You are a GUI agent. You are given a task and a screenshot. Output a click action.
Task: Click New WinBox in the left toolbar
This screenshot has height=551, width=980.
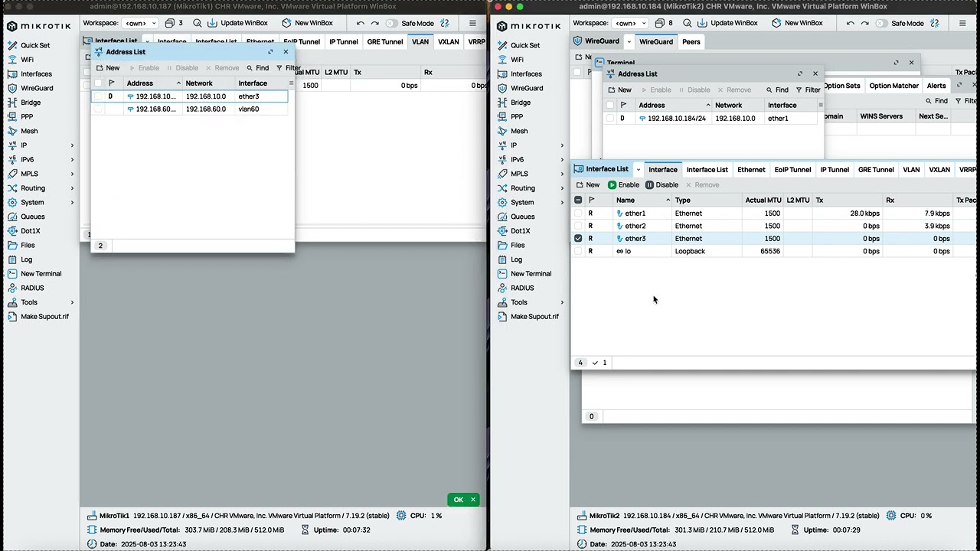pyautogui.click(x=307, y=23)
